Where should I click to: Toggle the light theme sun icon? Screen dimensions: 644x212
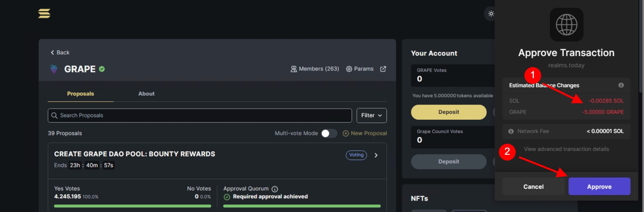coord(491,14)
